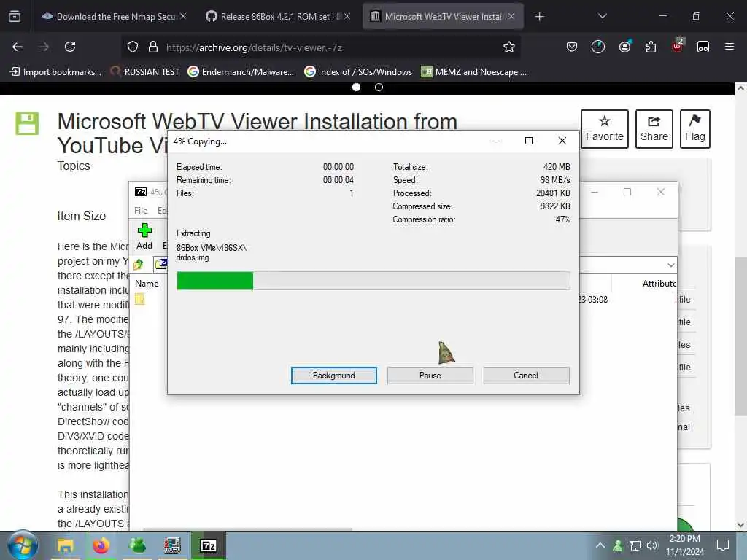
Task: Click the green user tray icon
Action: point(617,545)
